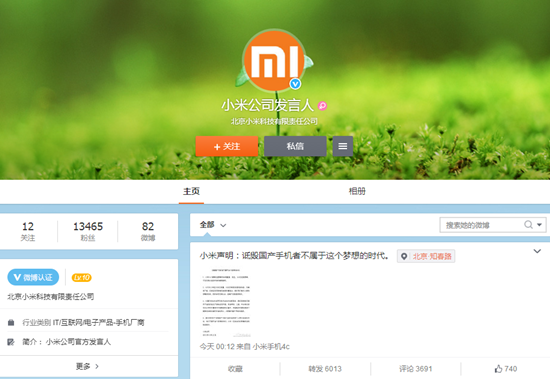Viewport: 550px width, 379px height.
Task: Click 转发 6013 to repost
Action: (x=325, y=369)
